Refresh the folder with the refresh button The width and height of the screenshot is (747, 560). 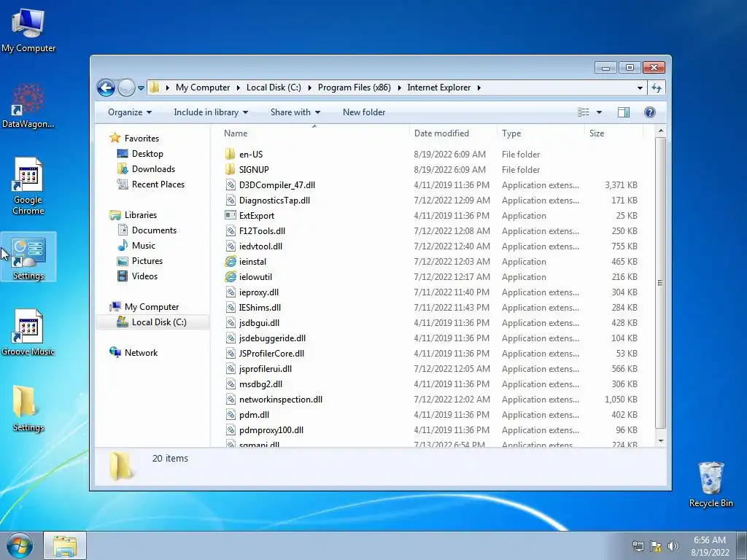click(657, 87)
